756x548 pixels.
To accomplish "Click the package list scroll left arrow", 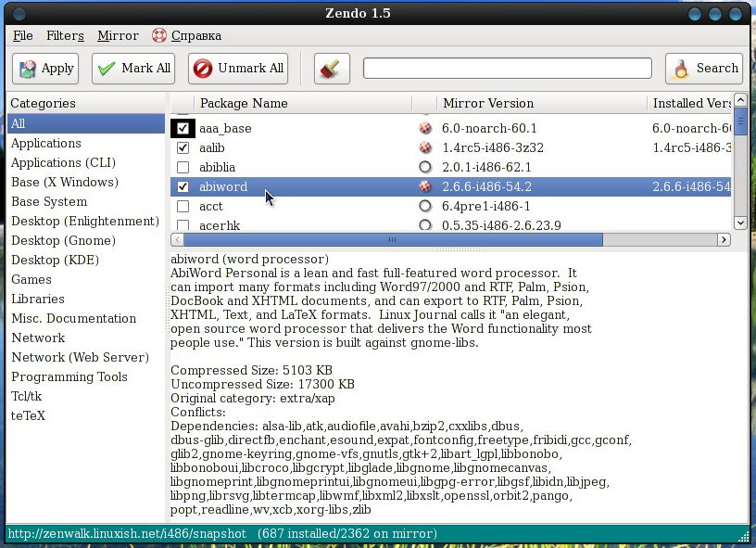I will [x=177, y=240].
